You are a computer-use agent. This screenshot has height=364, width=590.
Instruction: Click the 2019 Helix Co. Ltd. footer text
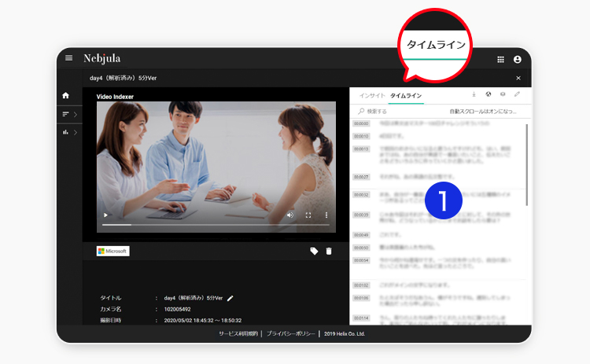click(345, 333)
